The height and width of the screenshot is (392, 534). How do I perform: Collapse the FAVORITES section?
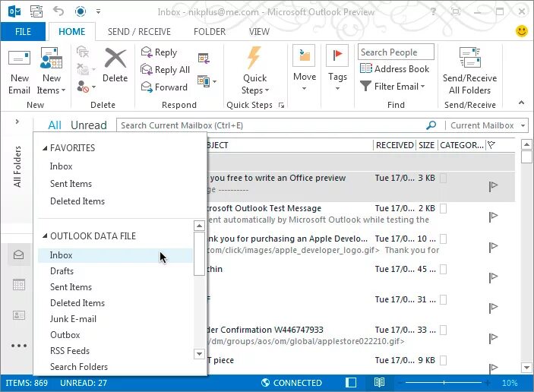[45, 148]
